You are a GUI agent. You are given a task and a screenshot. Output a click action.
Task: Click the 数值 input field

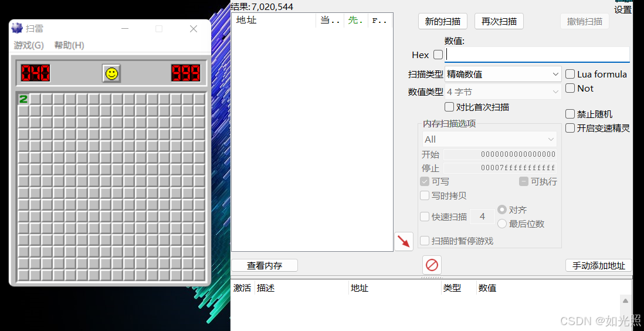[538, 55]
